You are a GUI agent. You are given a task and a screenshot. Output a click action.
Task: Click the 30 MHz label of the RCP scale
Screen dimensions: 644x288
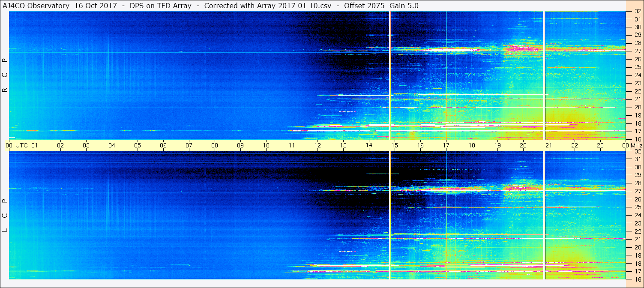638,27
